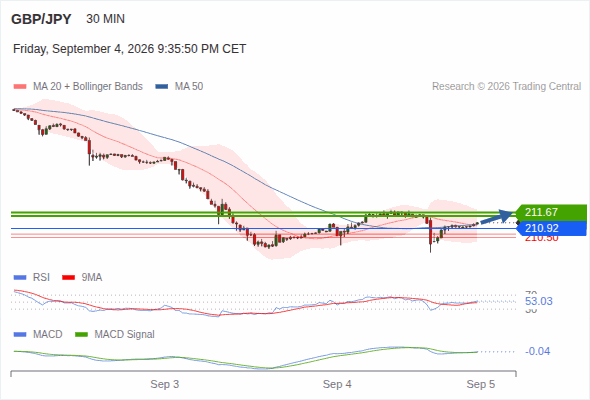This screenshot has height=400, width=590.
Task: Click the date and time line
Action: [129, 49]
